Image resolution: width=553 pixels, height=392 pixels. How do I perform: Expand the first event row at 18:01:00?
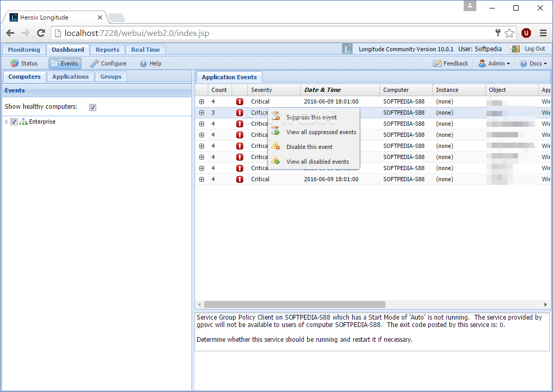202,101
